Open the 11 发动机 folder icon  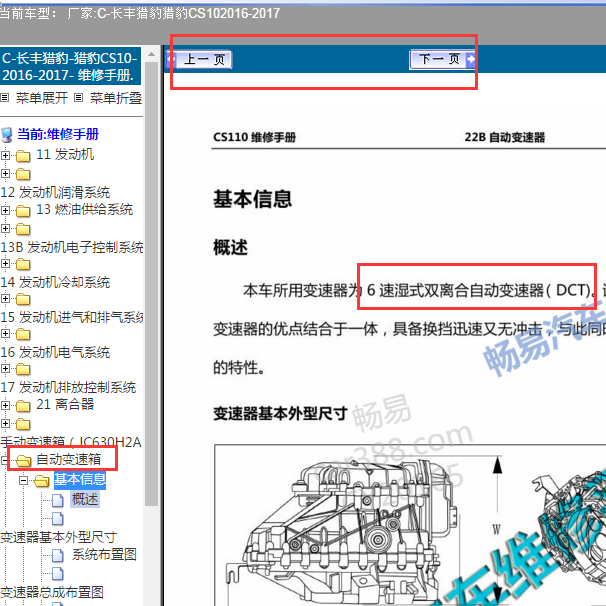[23, 156]
